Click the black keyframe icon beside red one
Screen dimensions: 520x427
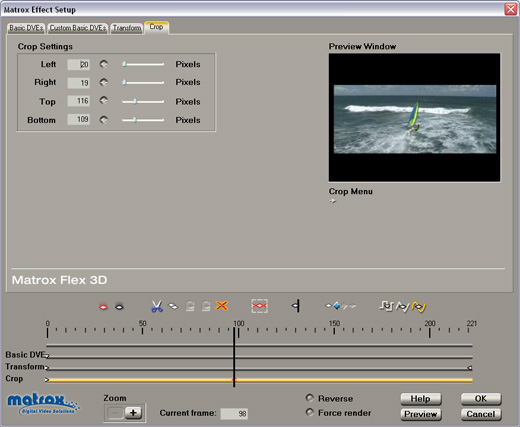coord(119,307)
